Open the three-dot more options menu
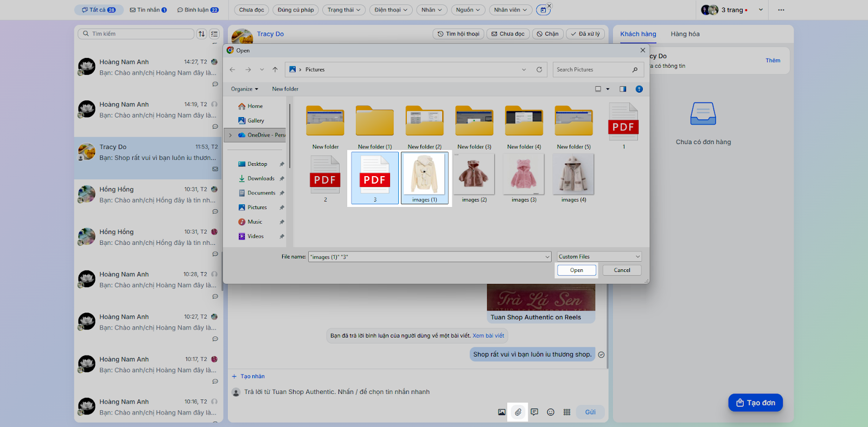The width and height of the screenshot is (868, 427). tap(781, 10)
